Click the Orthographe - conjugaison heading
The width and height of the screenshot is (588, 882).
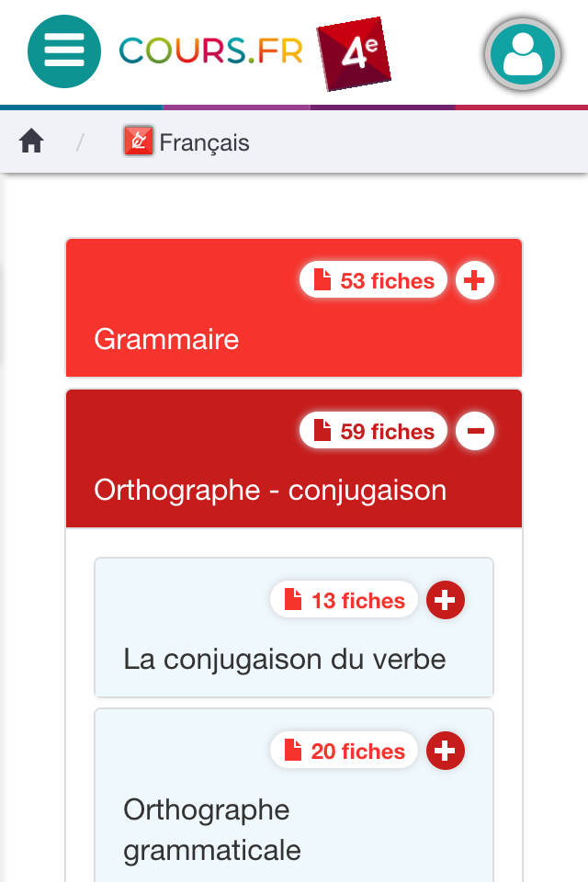point(270,490)
